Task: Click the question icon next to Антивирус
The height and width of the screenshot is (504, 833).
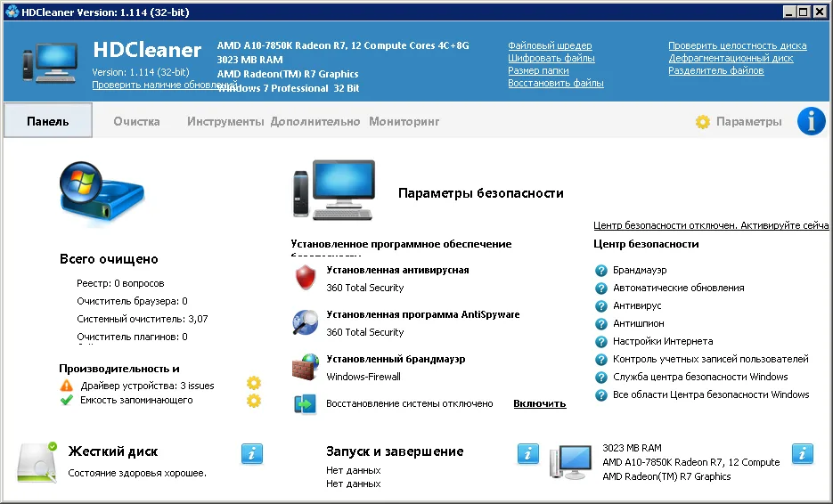Action: pos(600,306)
